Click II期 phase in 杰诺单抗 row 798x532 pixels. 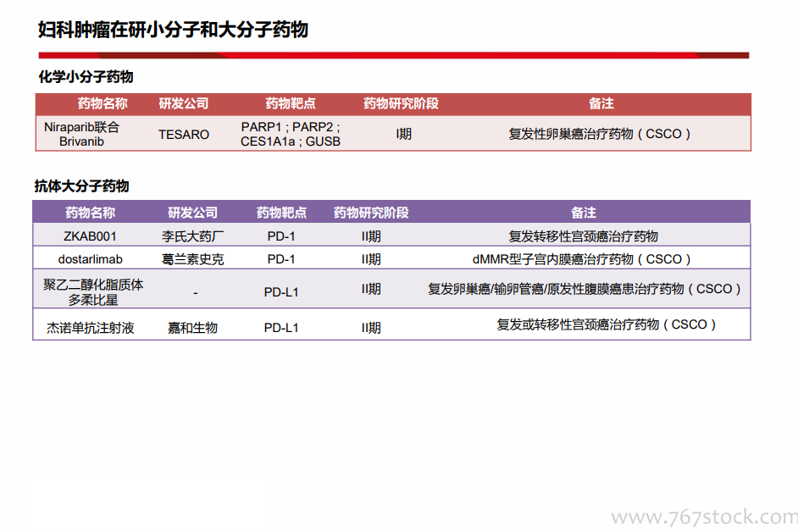371,328
